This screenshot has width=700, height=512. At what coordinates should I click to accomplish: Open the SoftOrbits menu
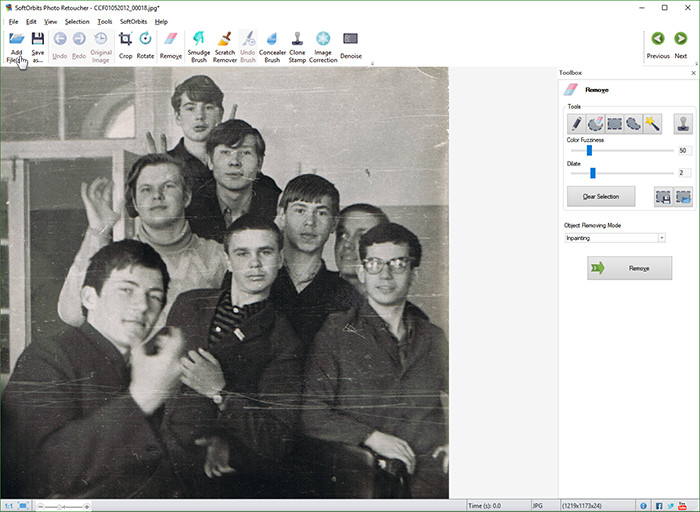(x=133, y=21)
